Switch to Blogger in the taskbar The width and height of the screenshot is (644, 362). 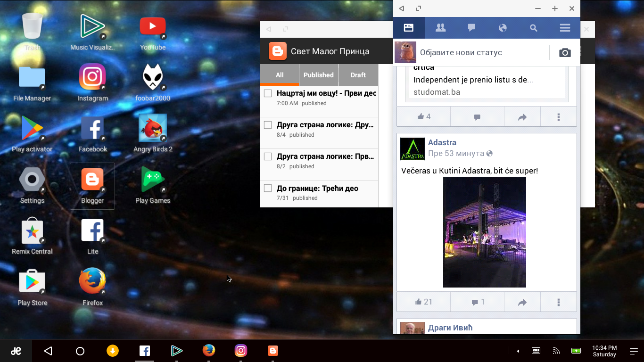272,351
